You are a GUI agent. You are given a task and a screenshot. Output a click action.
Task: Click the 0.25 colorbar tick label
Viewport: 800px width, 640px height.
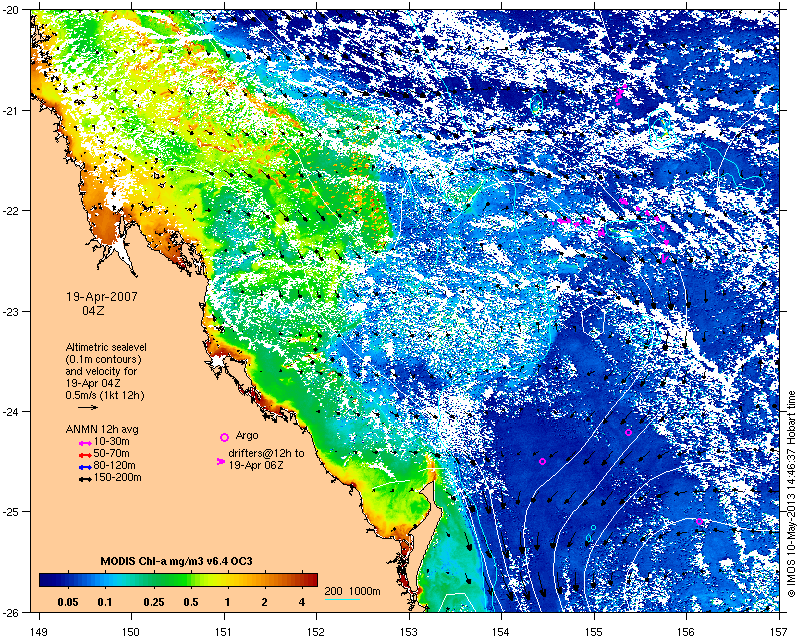pyautogui.click(x=154, y=602)
